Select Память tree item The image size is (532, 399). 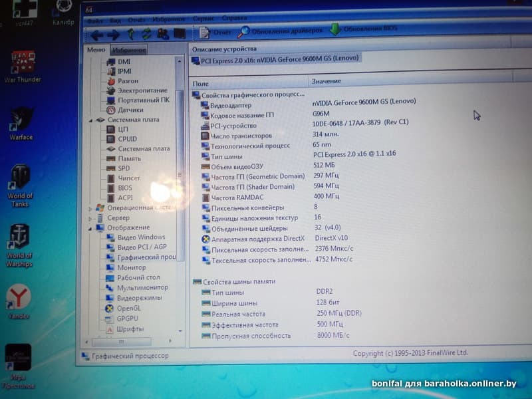124,158
